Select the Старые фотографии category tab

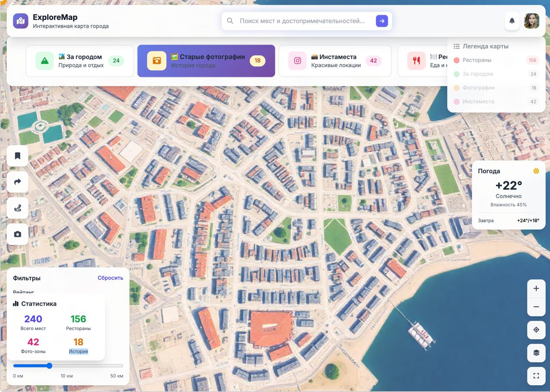(x=206, y=61)
